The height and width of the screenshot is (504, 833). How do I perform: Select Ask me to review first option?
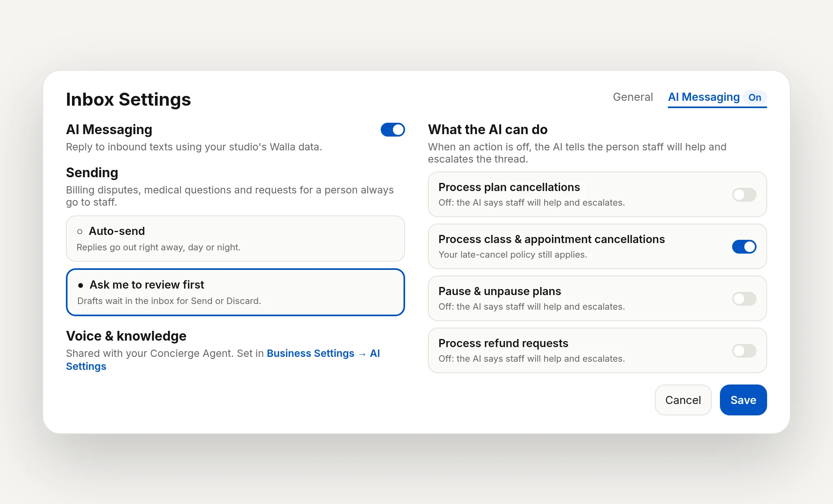[235, 292]
